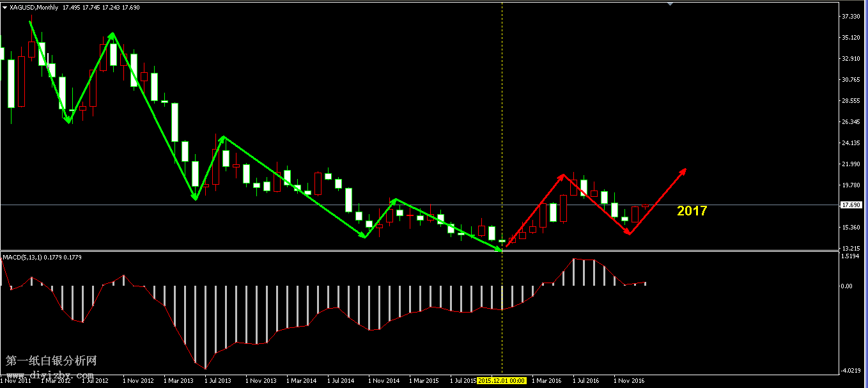Click the gray chart shift marker triangle
Screen dimensions: 868x388
click(x=669, y=4)
